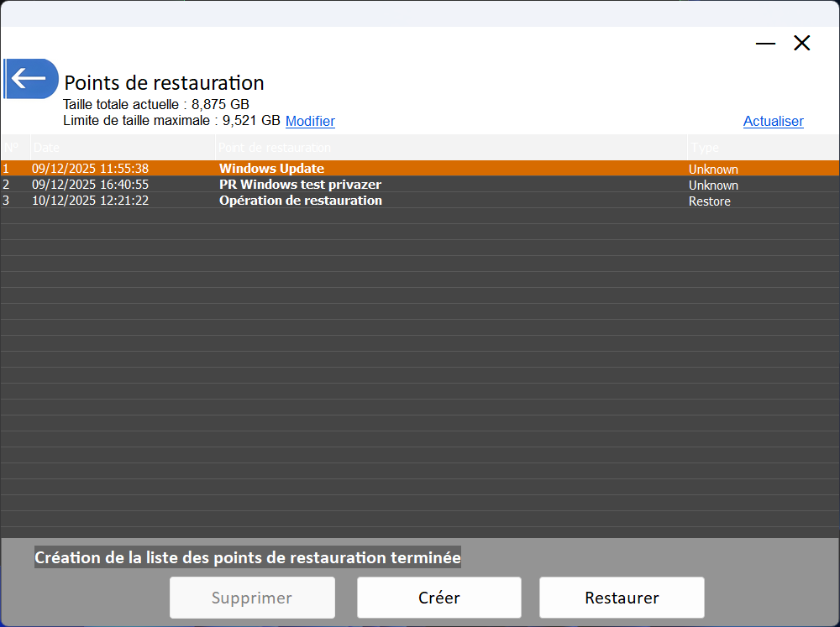Click the disabled "Supprimer" button
This screenshot has height=627, width=840.
click(252, 597)
